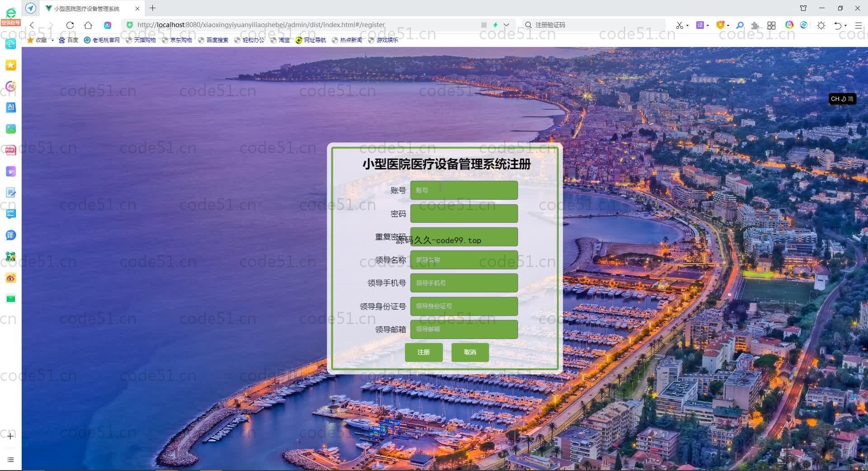
Task: Go back with the browser back arrow
Action: tap(32, 25)
